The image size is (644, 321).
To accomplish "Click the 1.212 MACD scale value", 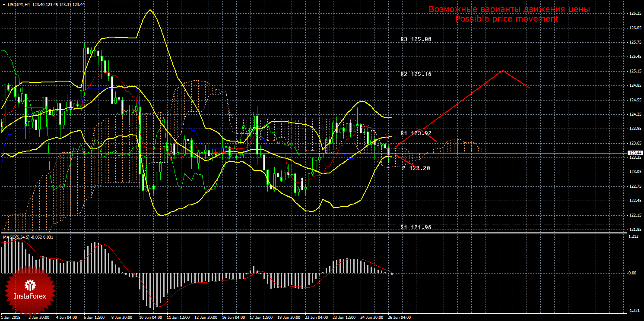I will point(634,237).
